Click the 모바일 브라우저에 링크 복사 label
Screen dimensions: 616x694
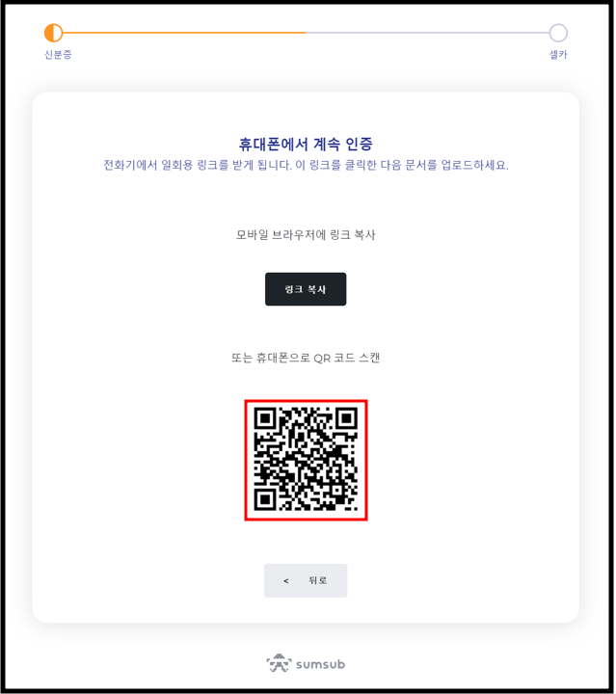[306, 234]
